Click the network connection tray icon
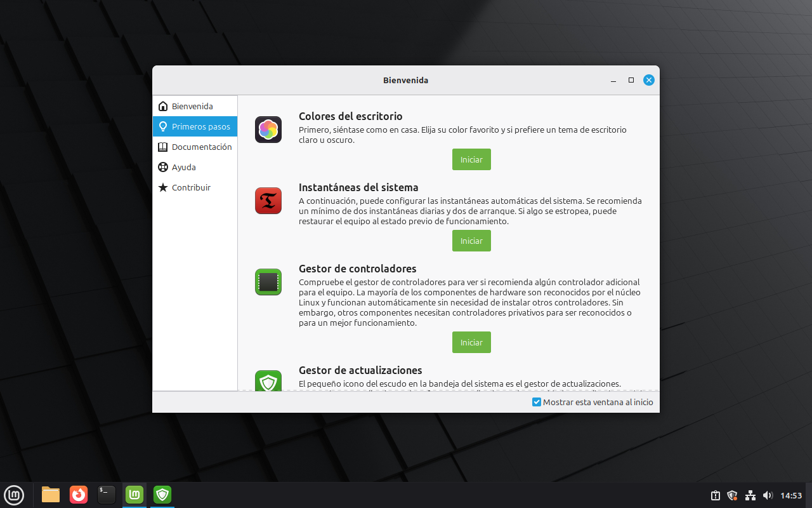Image resolution: width=812 pixels, height=508 pixels. click(750, 495)
